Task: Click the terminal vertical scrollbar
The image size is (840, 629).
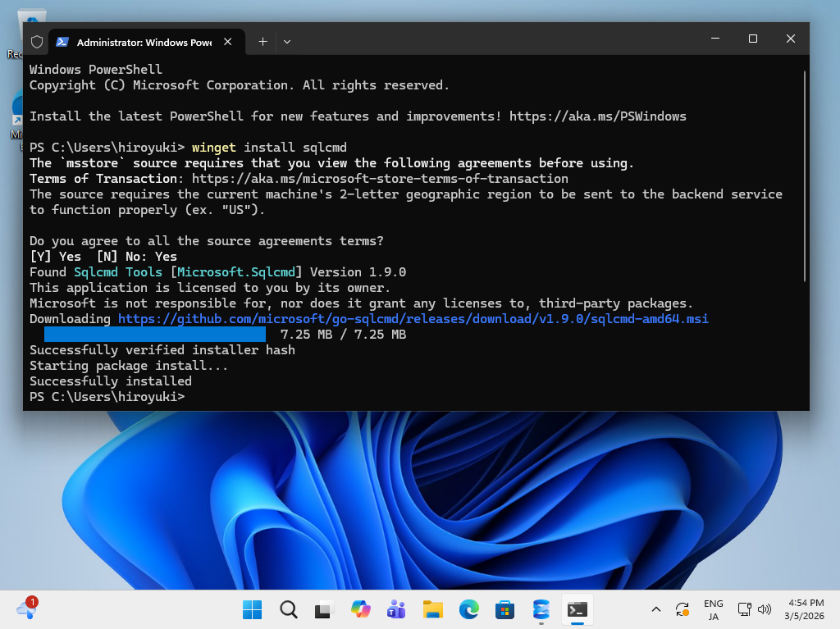Action: (805, 177)
